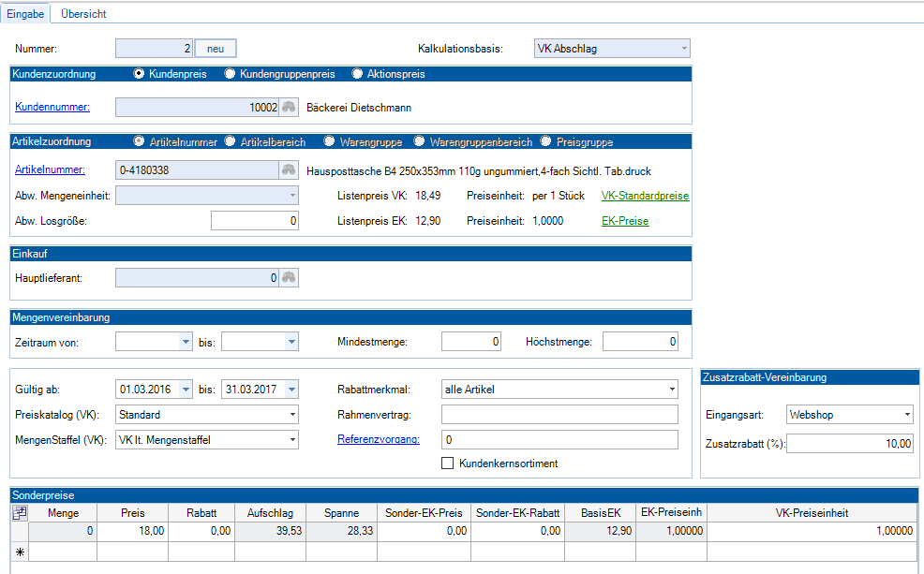Expand the Preiskatalog (VK) dropdown
This screenshot has height=574, width=924.
292,414
